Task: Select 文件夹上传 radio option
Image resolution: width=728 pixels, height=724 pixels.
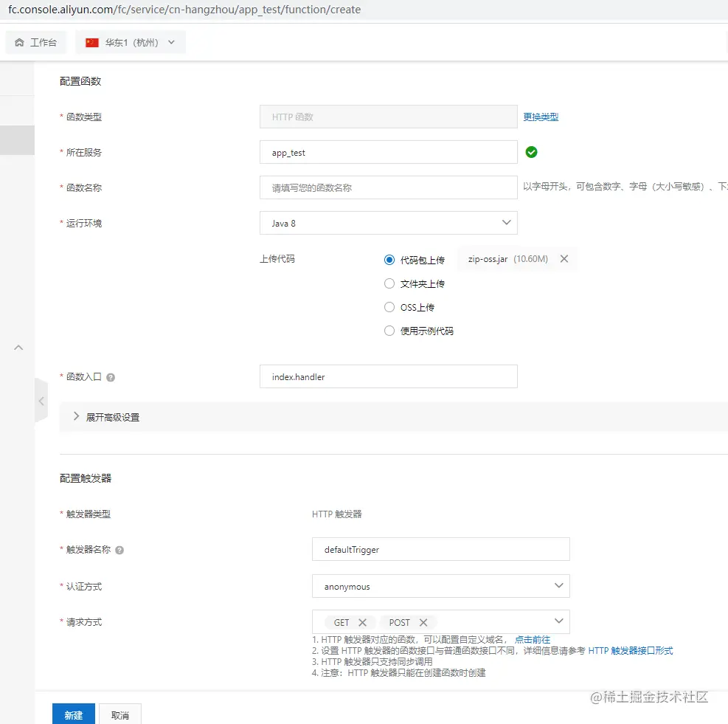Action: click(x=389, y=283)
